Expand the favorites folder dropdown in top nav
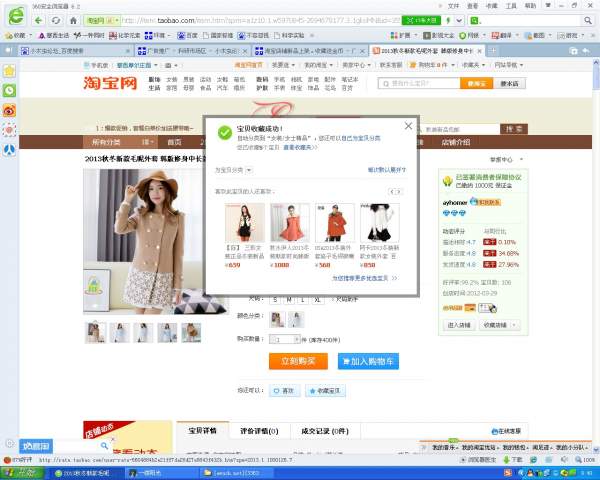Screen dimensions: 600x480 click(484, 65)
